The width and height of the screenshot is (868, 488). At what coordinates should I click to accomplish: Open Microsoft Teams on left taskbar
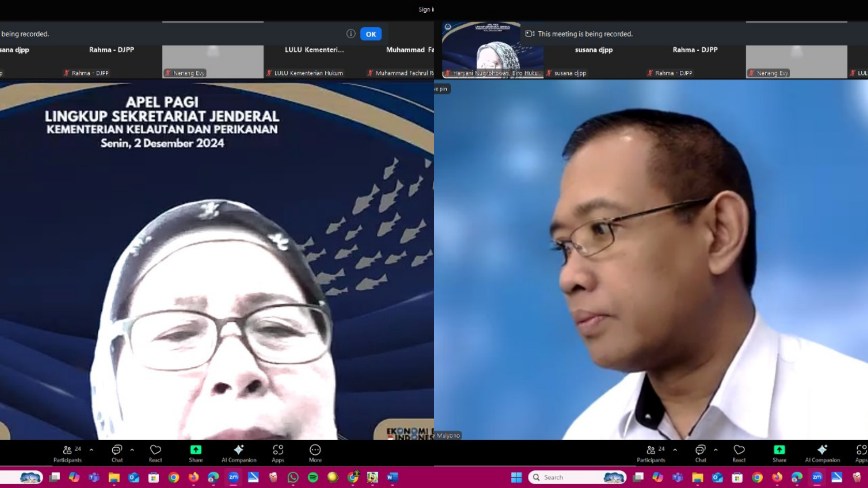click(94, 477)
